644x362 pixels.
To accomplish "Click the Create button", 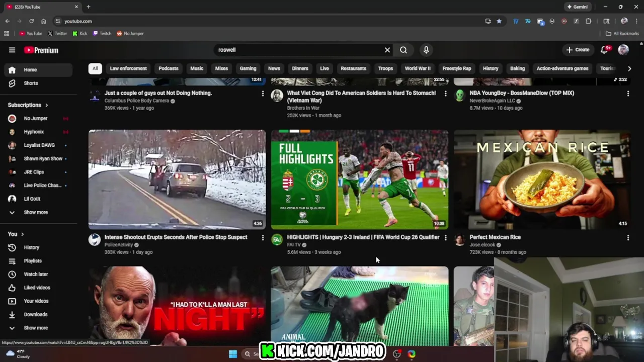I will 578,50.
